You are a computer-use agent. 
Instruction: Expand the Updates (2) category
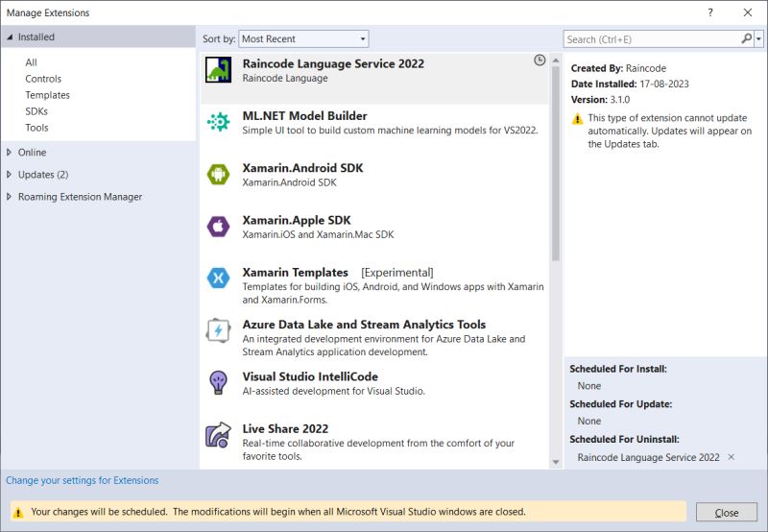click(x=10, y=175)
